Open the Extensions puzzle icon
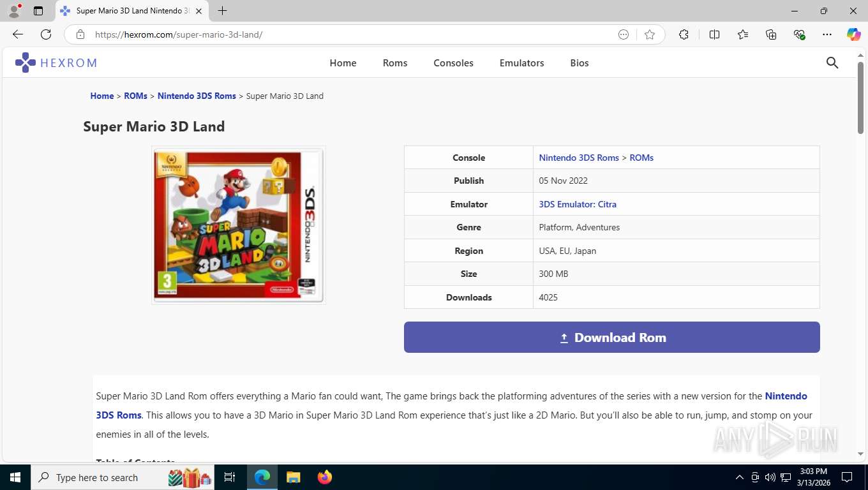Image resolution: width=868 pixels, height=490 pixels. (684, 34)
